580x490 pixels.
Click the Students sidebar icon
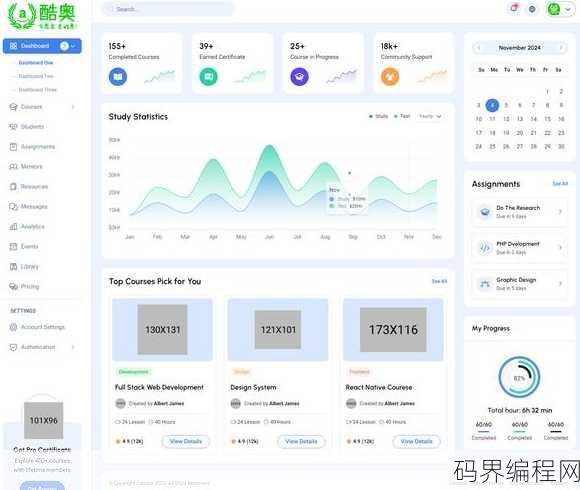[x=13, y=127]
